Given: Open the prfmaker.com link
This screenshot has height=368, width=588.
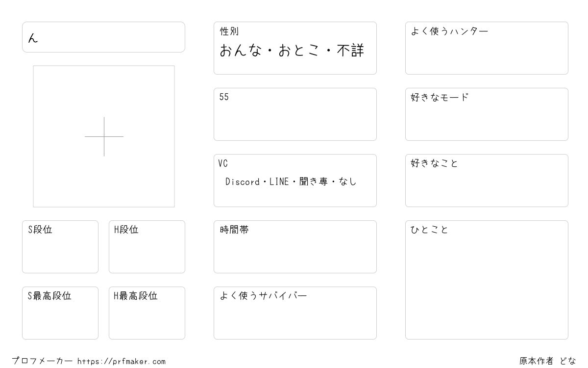Looking at the screenshot, I should [x=122, y=362].
